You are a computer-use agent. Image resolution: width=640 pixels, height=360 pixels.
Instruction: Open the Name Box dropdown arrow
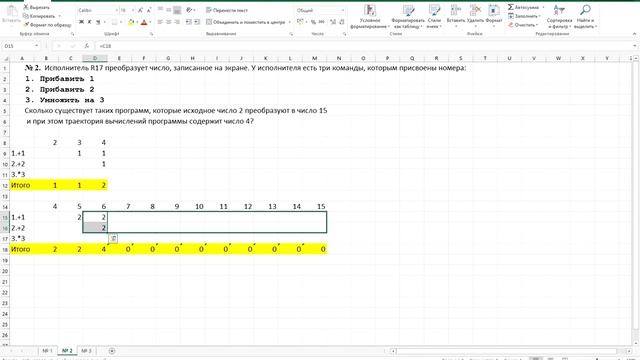point(36,46)
